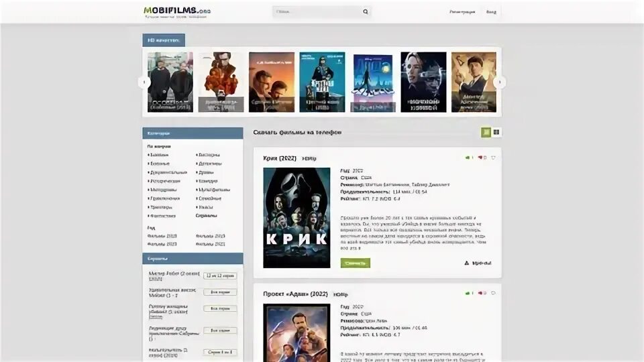The image size is (644, 362).
Task: Click the login link in header
Action: pos(491,12)
